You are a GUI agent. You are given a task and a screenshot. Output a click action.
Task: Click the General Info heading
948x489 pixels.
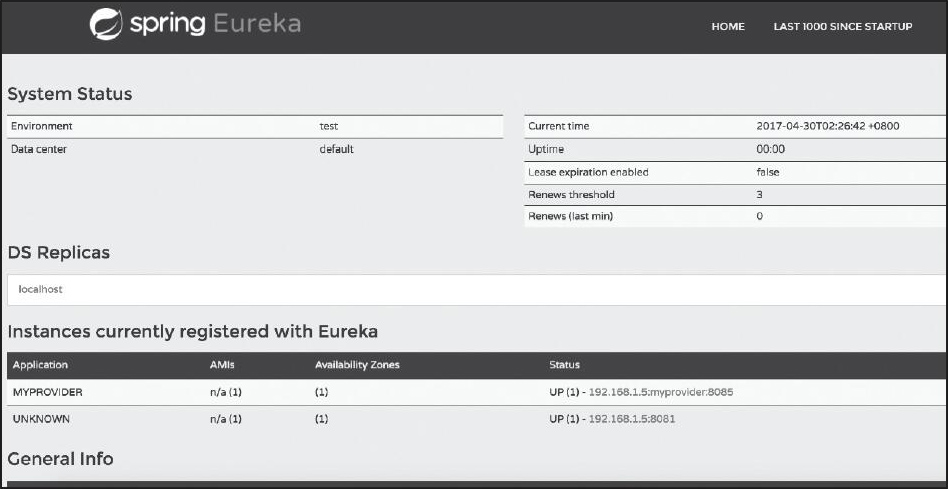pyautogui.click(x=60, y=459)
